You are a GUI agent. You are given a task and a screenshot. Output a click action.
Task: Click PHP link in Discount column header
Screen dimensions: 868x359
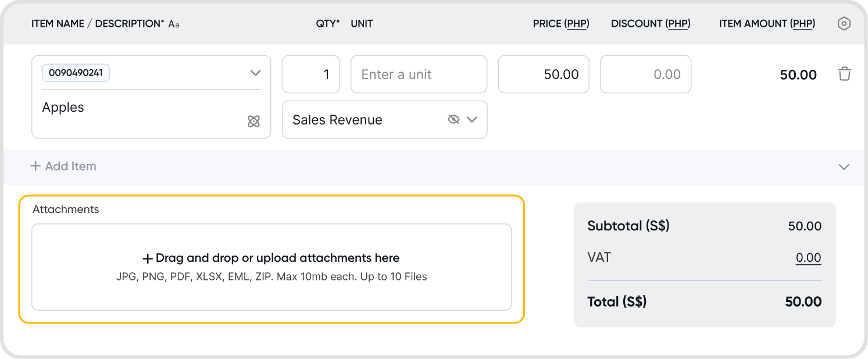pyautogui.click(x=678, y=24)
